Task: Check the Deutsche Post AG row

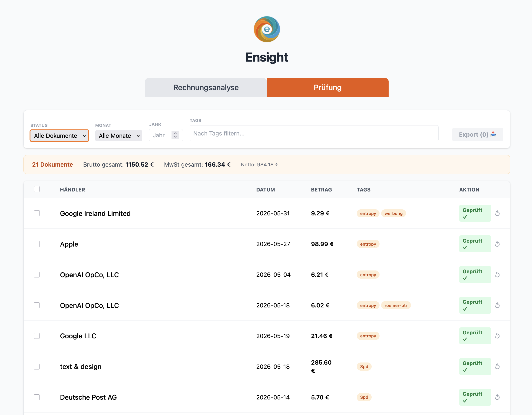Action: 37,397
